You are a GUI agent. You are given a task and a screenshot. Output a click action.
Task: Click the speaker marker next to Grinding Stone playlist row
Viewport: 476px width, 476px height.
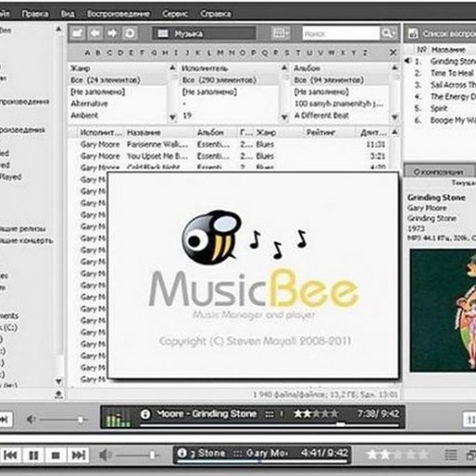coord(408,61)
